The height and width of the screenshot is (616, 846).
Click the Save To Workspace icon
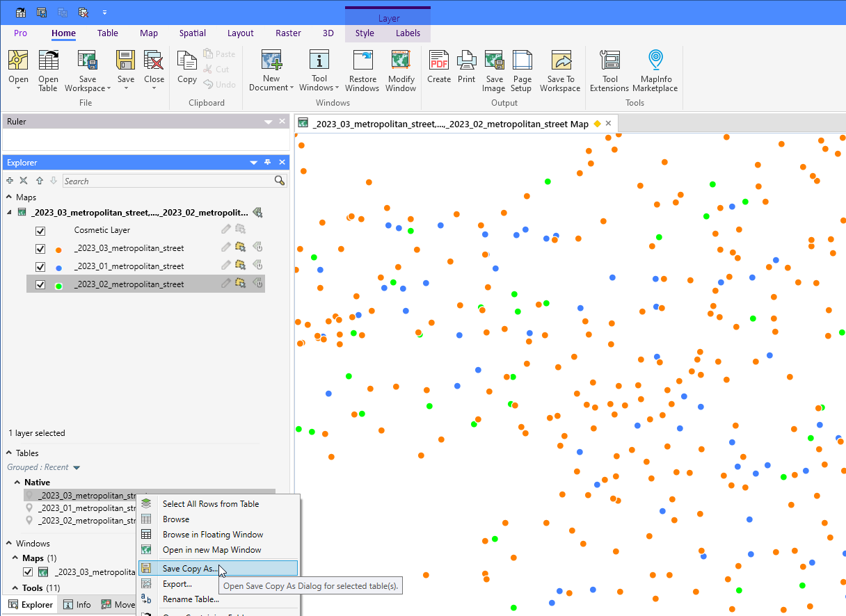(560, 70)
